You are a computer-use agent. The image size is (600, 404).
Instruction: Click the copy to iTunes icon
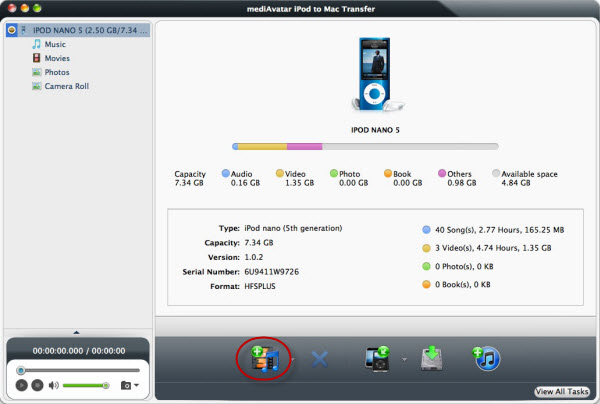pyautogui.click(x=486, y=358)
